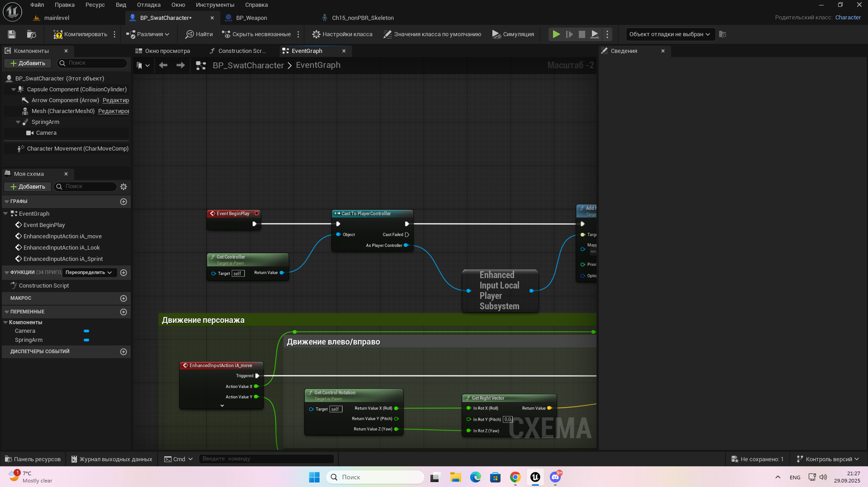Open compile options three-dot menu
This screenshot has height=487, width=868.
click(x=114, y=34)
